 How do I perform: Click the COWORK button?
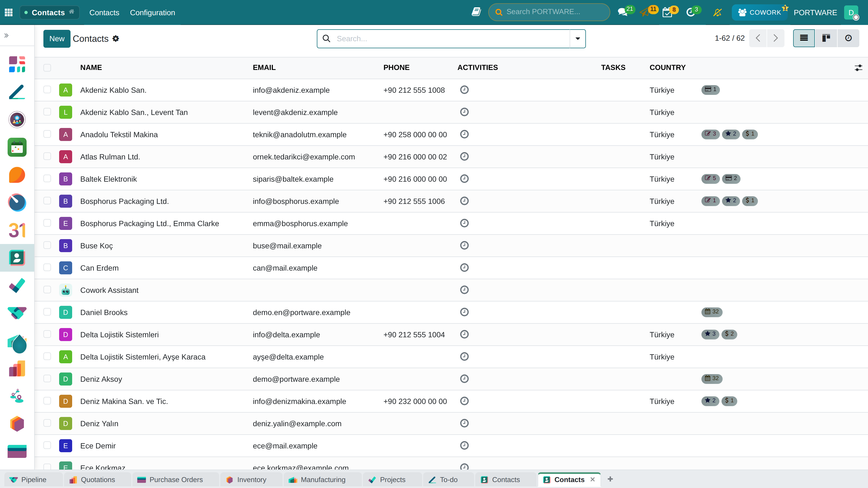pos(759,12)
